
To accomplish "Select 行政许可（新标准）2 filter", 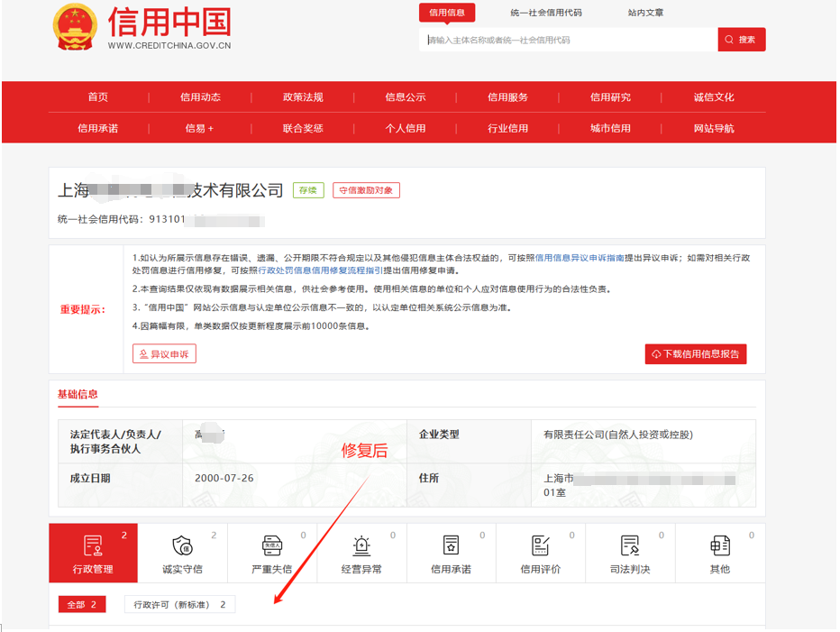I will coord(179,604).
